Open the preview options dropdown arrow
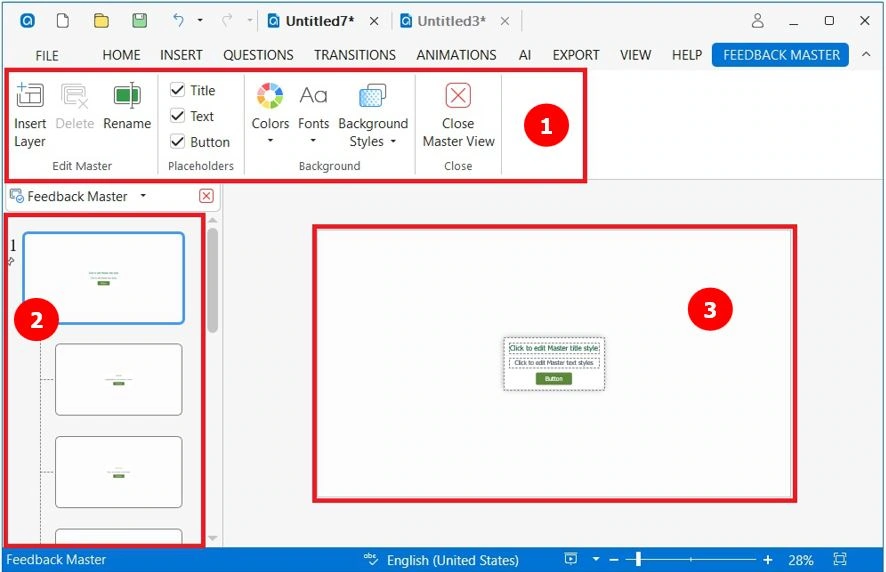The image size is (886, 572). (596, 560)
